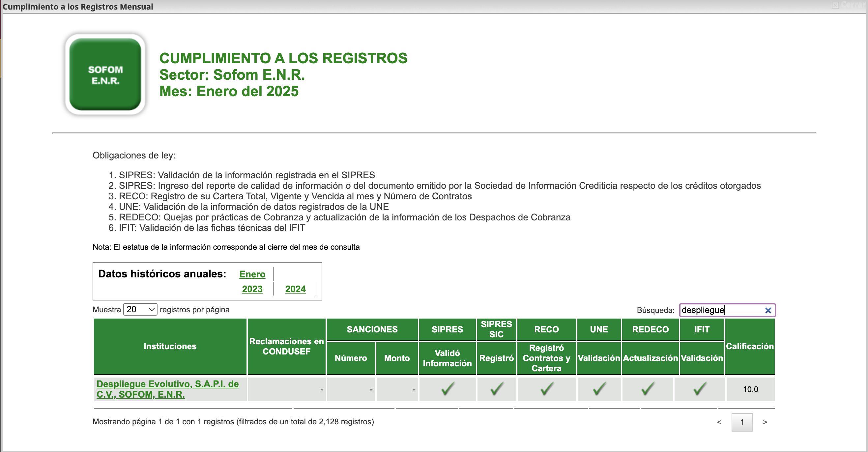This screenshot has height=452, width=868.
Task: Open the Enero historical data link
Action: click(252, 274)
